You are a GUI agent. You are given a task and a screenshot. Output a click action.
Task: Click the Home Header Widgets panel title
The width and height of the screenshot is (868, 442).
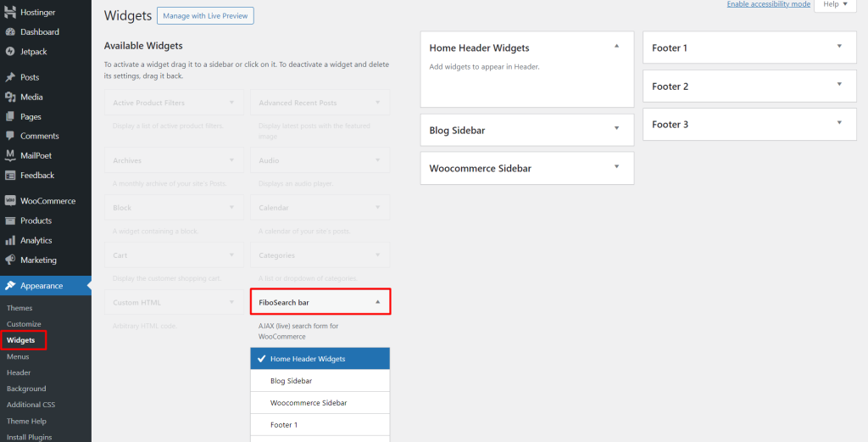pyautogui.click(x=480, y=48)
